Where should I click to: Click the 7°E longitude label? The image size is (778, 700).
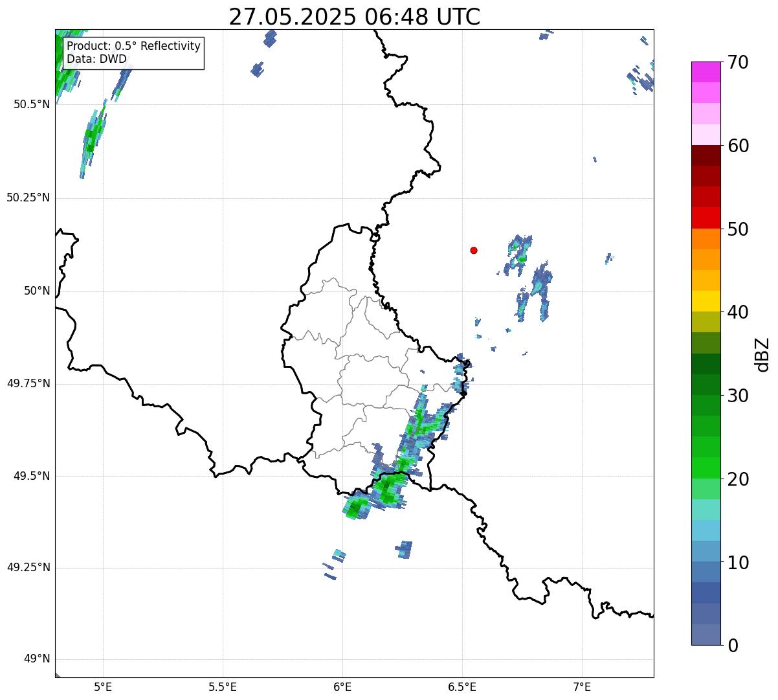click(x=582, y=686)
